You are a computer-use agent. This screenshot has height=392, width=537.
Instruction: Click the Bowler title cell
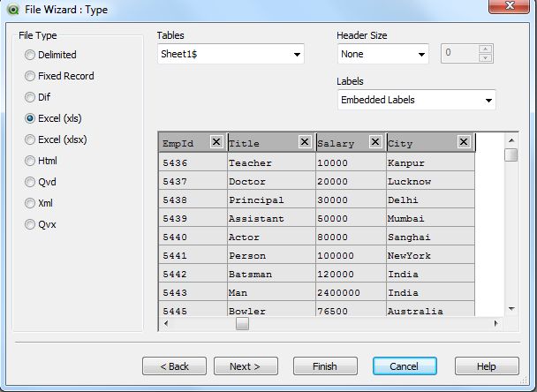271,309
